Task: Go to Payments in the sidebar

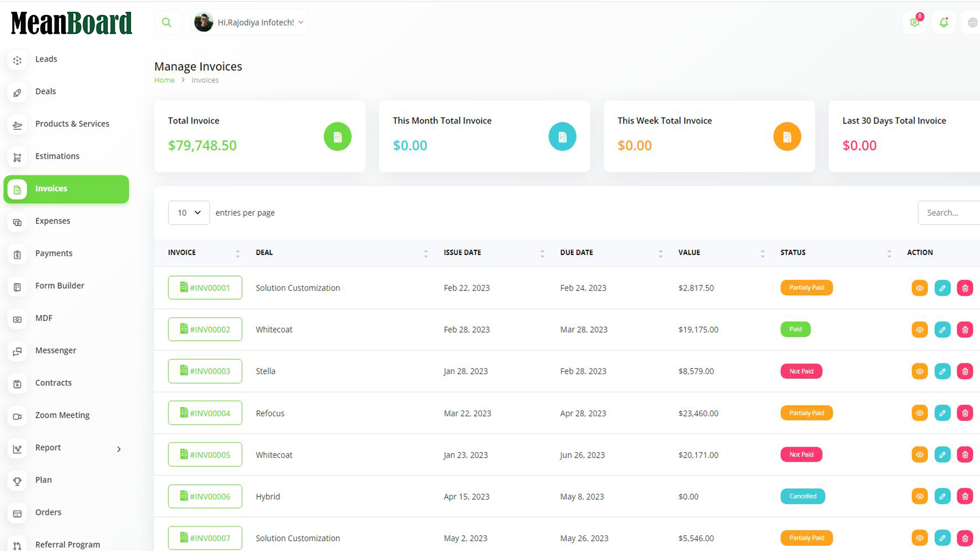Action: (54, 253)
